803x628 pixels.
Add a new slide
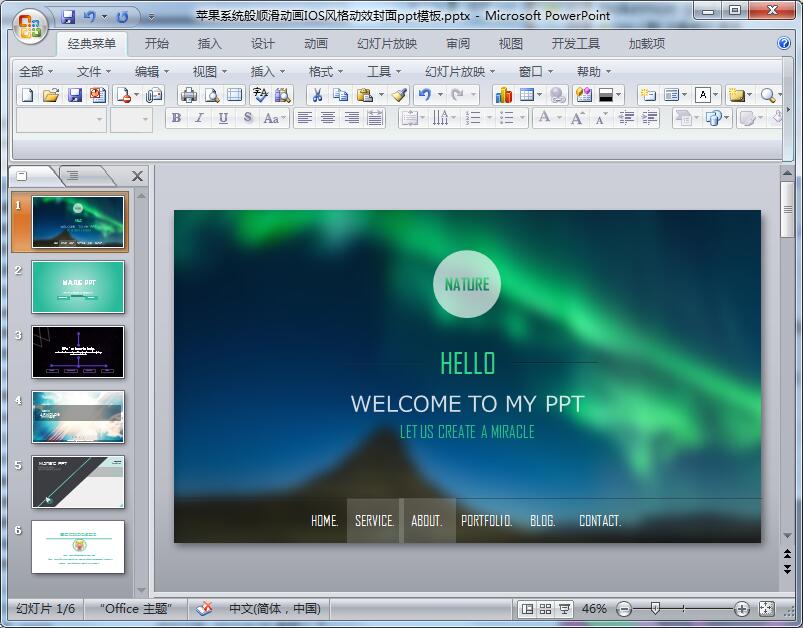(x=648, y=95)
